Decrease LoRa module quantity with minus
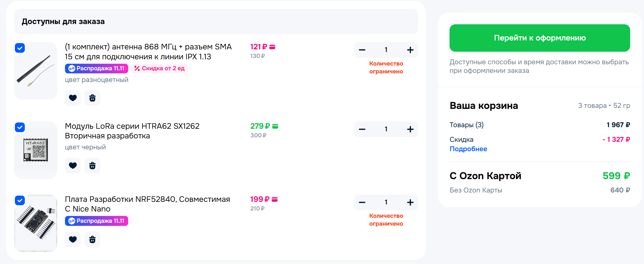Image resolution: width=644 pixels, height=264 pixels. point(362,129)
